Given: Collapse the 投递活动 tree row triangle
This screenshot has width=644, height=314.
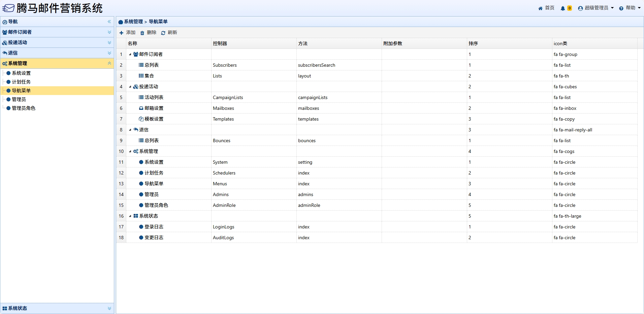Looking at the screenshot, I should coord(130,87).
